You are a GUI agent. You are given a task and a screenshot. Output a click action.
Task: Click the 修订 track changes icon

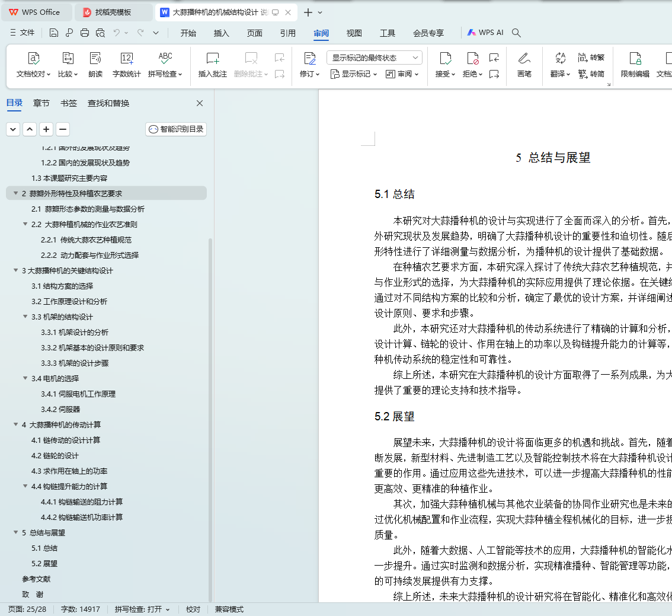point(309,58)
